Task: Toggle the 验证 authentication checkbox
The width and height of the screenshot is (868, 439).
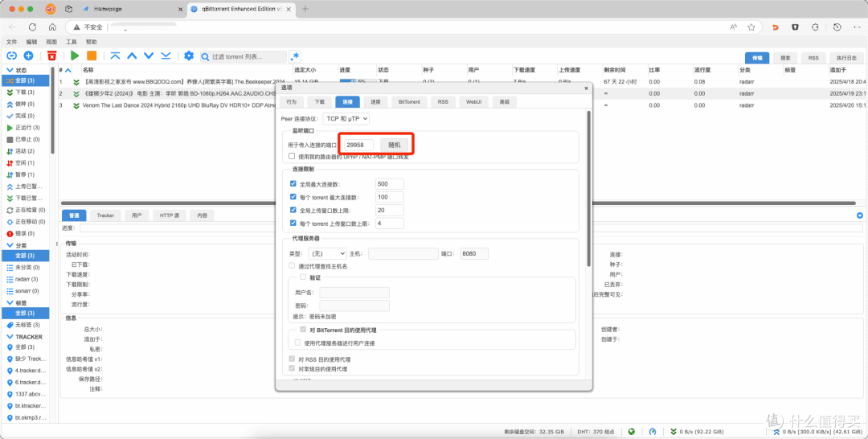Action: (303, 277)
